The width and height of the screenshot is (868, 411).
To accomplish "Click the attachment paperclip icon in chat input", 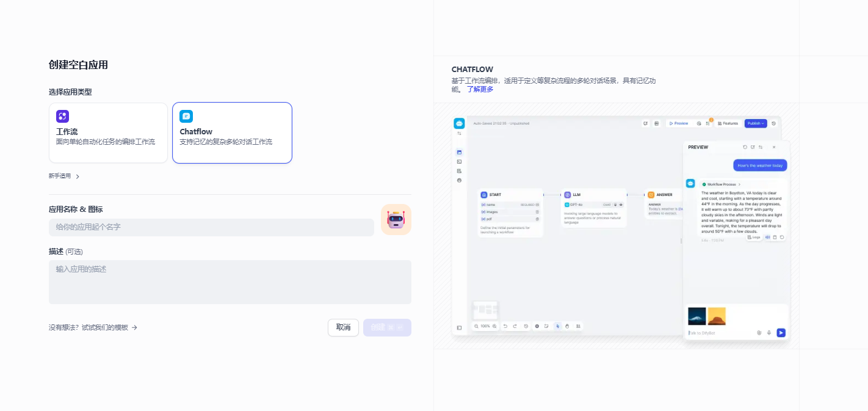I will click(x=759, y=333).
